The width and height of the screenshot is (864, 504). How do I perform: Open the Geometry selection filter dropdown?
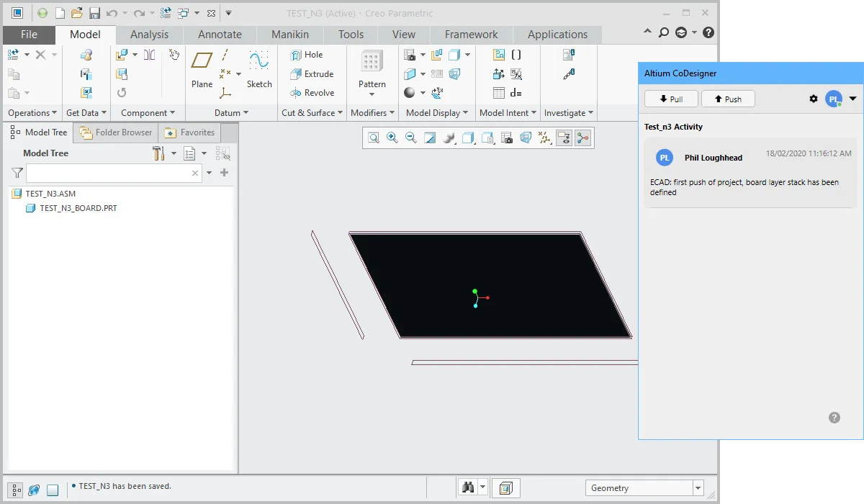tap(697, 488)
